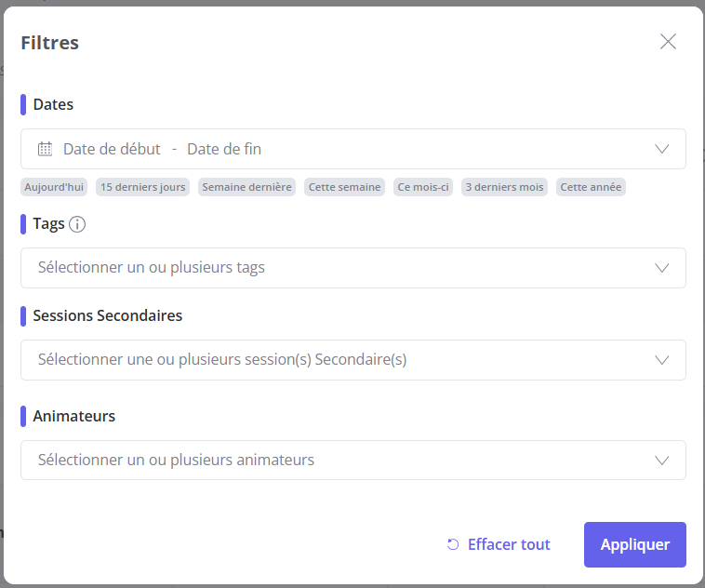Focus the Date de début field
Image resolution: width=705 pixels, height=588 pixels.
[x=112, y=149]
